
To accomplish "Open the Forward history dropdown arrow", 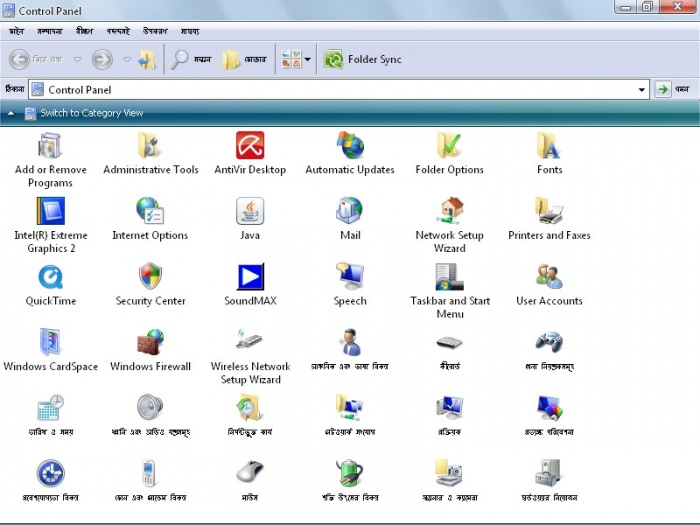I will coord(127,59).
